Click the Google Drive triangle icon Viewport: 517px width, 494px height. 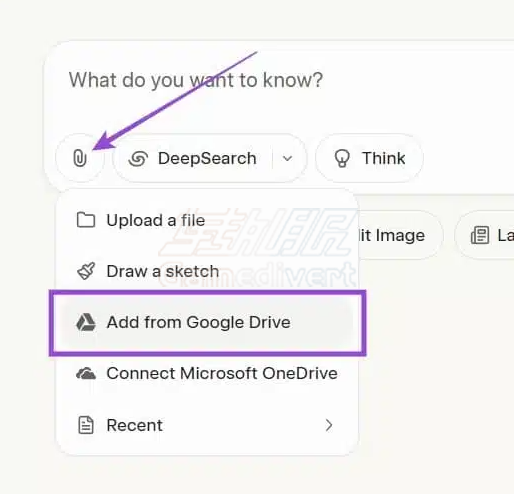86,322
